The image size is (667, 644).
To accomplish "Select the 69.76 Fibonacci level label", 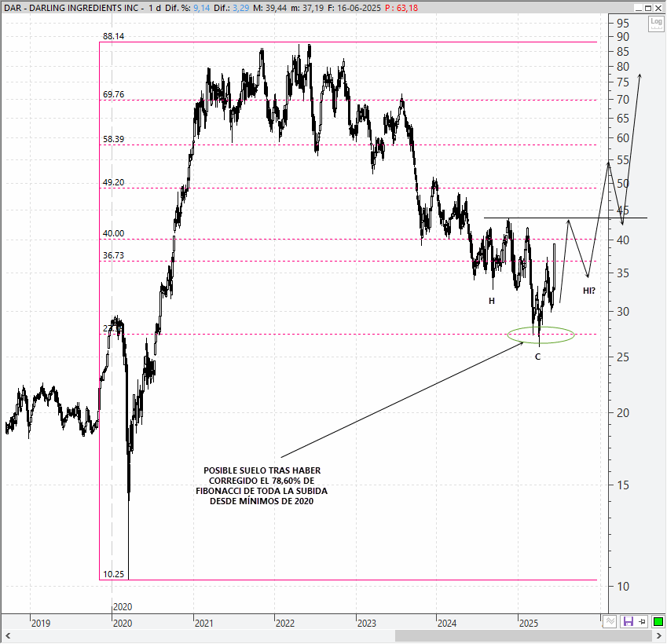I will (114, 94).
